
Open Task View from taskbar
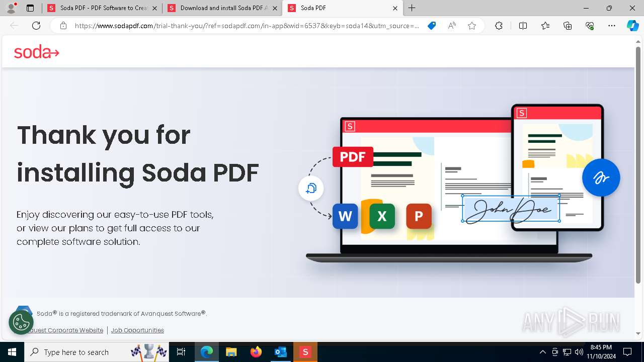click(x=182, y=352)
